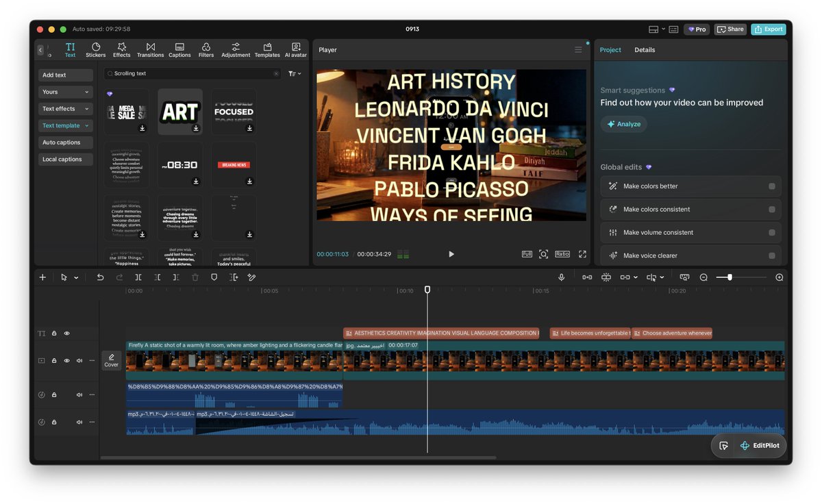The height and width of the screenshot is (504, 822).
Task: Click the playhead marker on the ruler
Action: pyautogui.click(x=427, y=290)
